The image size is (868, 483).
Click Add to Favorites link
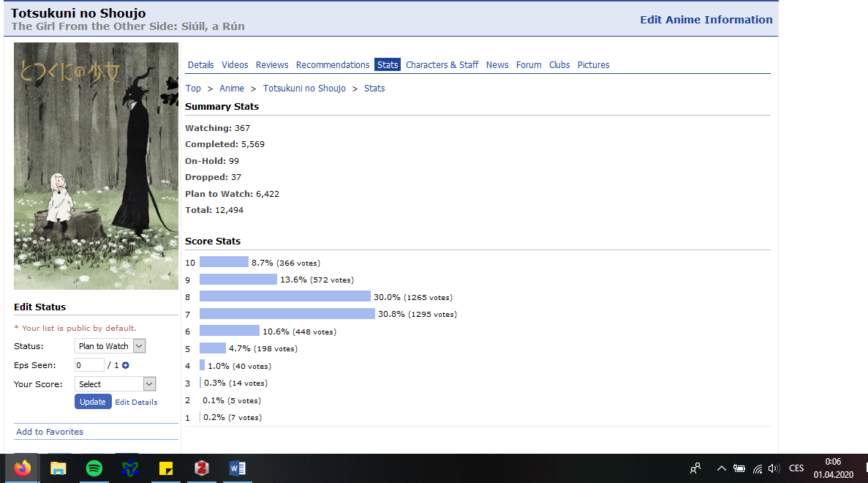click(50, 432)
